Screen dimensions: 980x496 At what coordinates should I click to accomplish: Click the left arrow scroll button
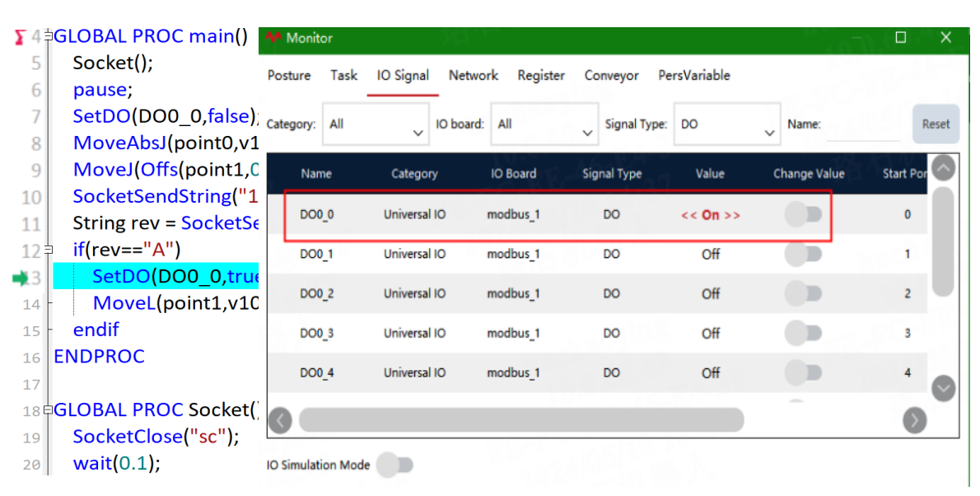click(x=280, y=420)
